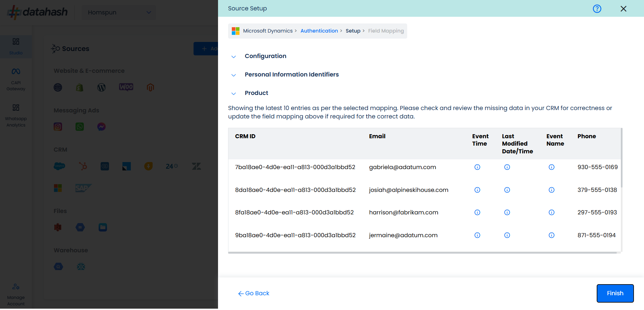Click the Add source button
This screenshot has width=644, height=310.
pyautogui.click(x=206, y=49)
